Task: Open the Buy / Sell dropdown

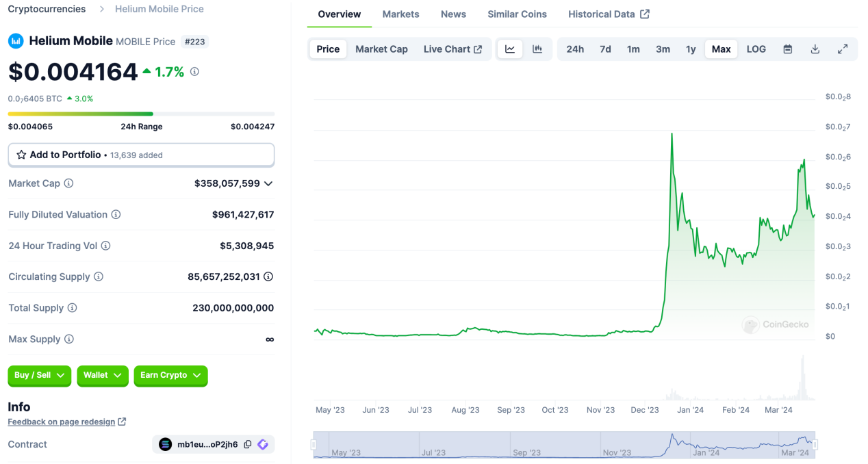Action: (x=39, y=376)
